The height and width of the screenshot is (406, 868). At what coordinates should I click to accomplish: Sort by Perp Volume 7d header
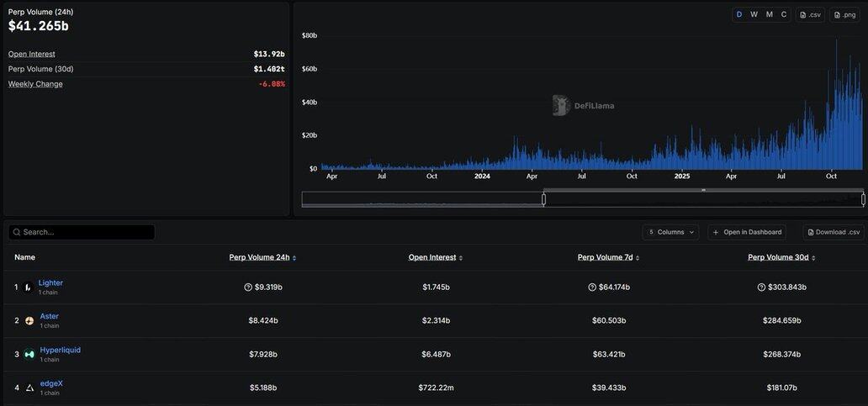click(607, 257)
